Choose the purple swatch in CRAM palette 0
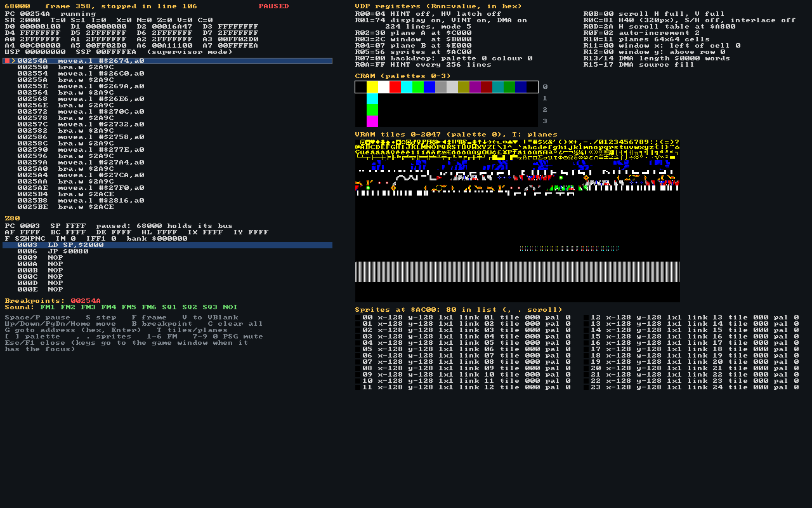Viewport: 812px width, 508px height. [475, 87]
